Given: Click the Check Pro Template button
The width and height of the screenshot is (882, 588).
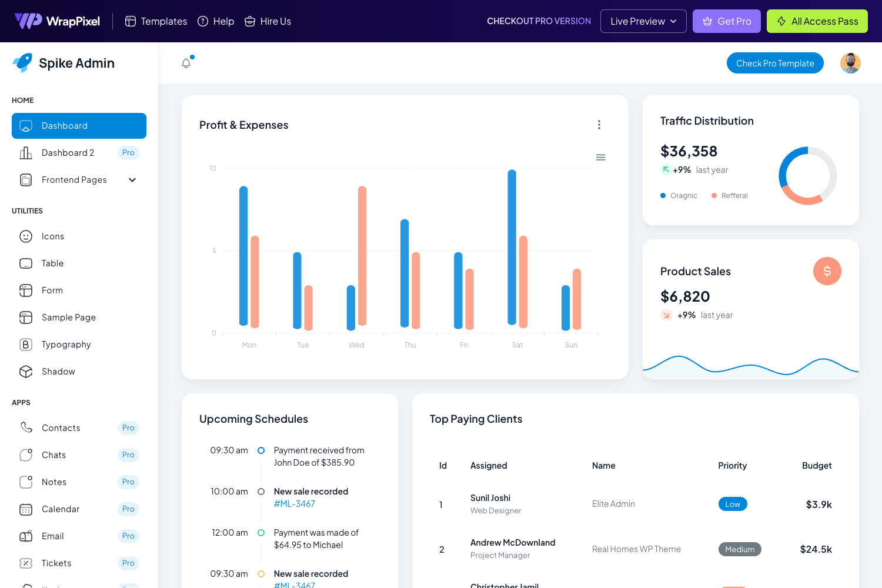Looking at the screenshot, I should 775,63.
